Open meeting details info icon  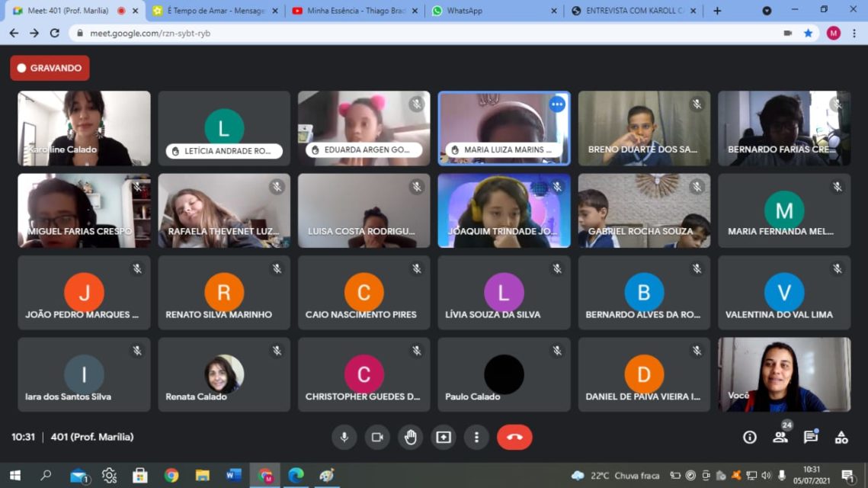point(750,437)
